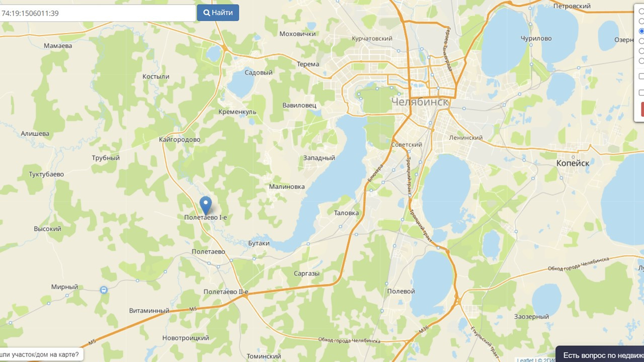Click the Копейск town label on map
This screenshot has height=362, width=644.
(x=573, y=163)
